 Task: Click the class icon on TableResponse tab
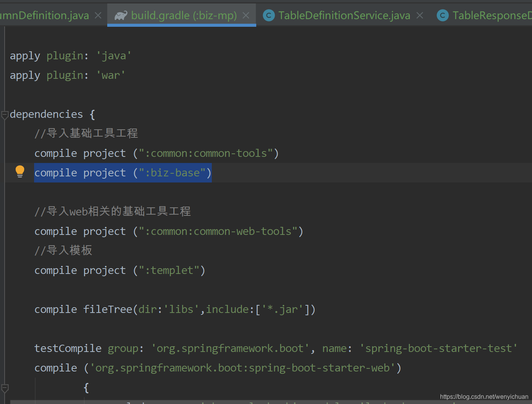click(x=443, y=15)
